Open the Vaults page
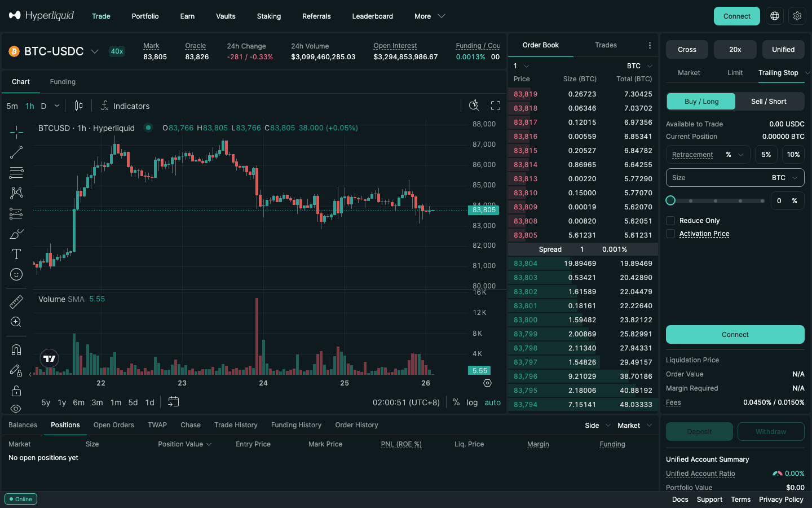The height and width of the screenshot is (508, 812). pos(226,16)
